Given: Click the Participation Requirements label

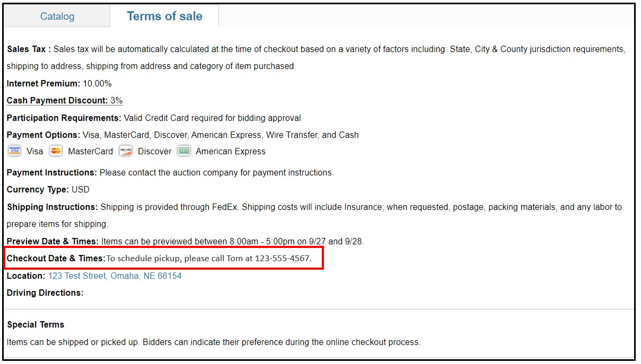Looking at the screenshot, I should click(64, 118).
